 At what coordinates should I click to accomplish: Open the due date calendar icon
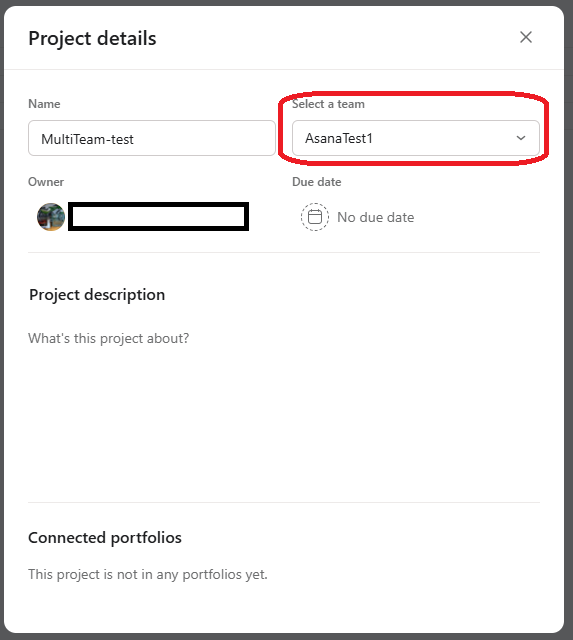(x=315, y=217)
